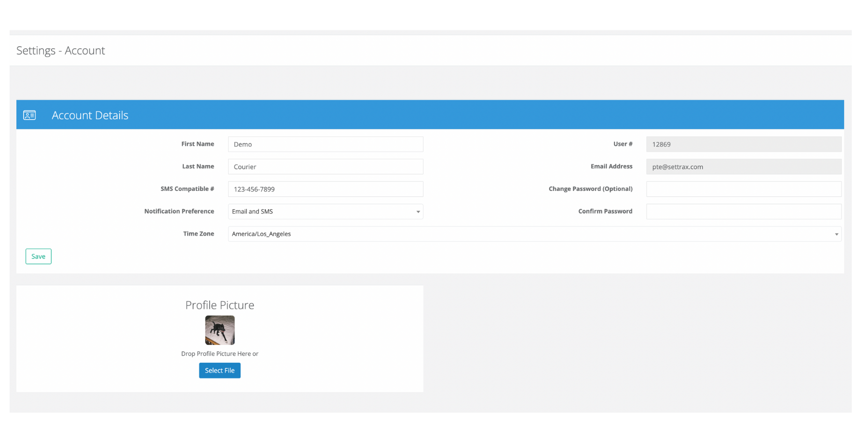The width and height of the screenshot is (868, 434).
Task: Click the First Name label
Action: click(198, 144)
